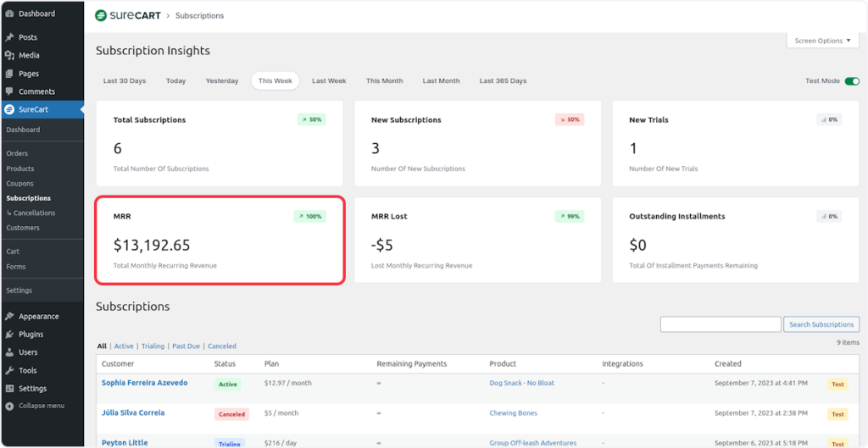868x448 pixels.
Task: Disable the Test Mode toggle
Action: (852, 81)
